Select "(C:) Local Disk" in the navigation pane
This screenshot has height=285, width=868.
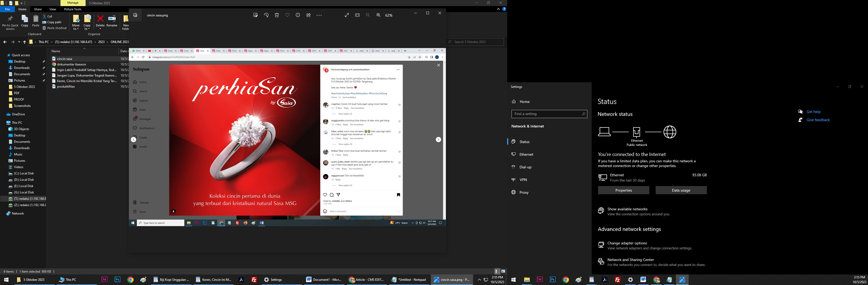click(x=24, y=173)
